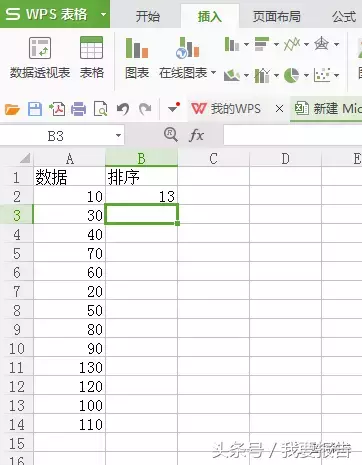362x465 pixels.
Task: Select cell B1 containing 排序
Action: (x=141, y=177)
